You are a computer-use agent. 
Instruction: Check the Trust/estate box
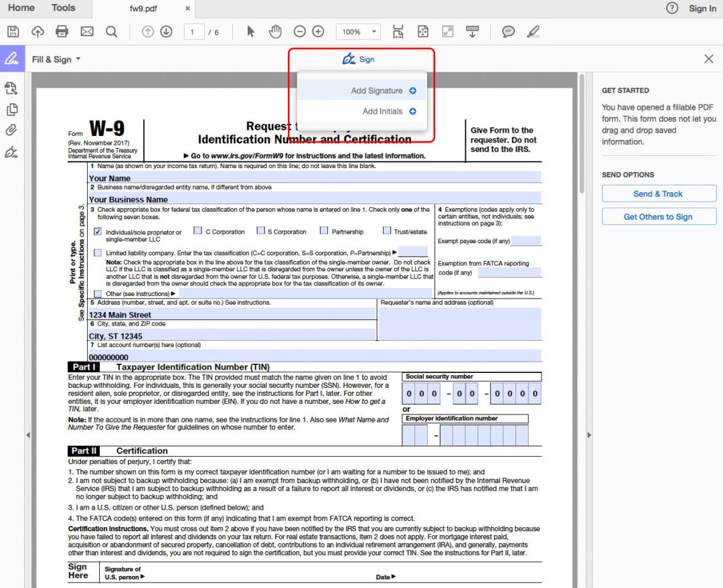387,230
